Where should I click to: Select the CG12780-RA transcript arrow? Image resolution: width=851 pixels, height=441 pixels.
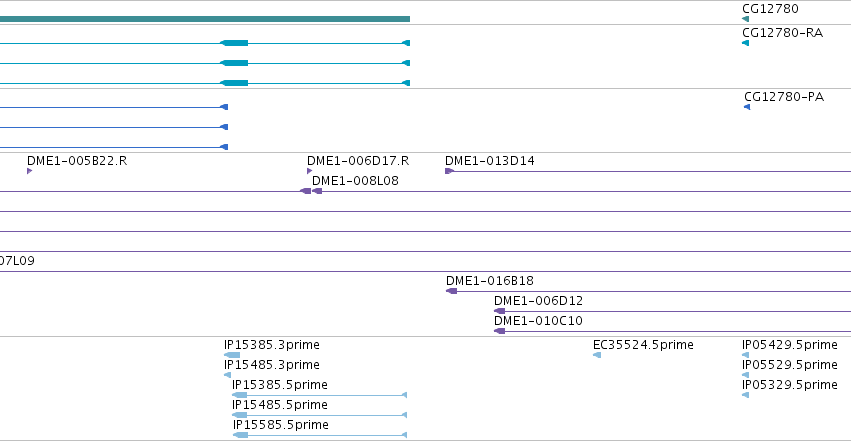pos(745,43)
